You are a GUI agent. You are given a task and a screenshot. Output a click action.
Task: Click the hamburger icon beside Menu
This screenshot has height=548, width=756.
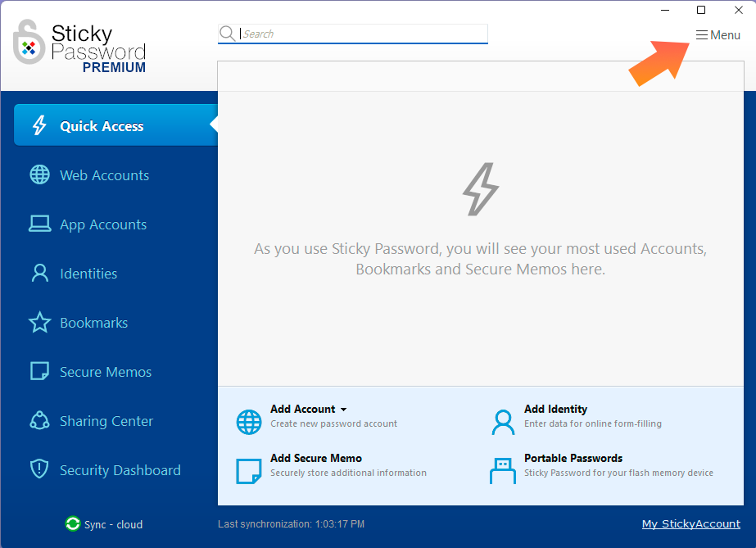coord(701,34)
